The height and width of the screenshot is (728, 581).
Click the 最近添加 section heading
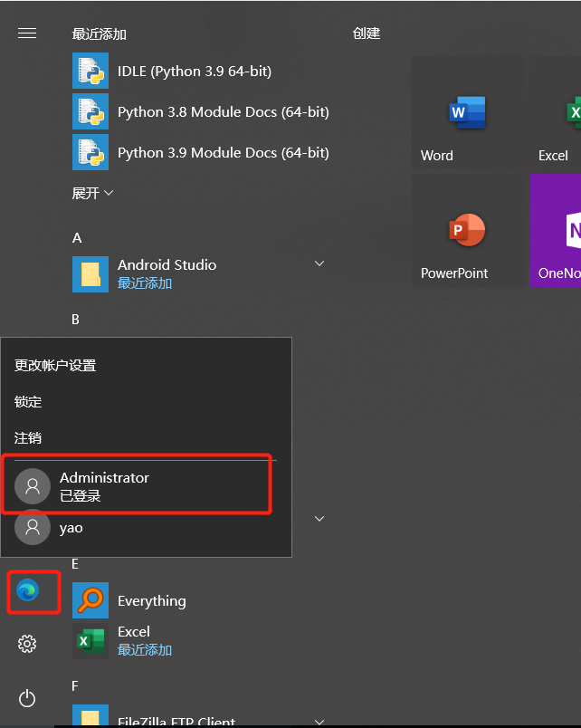100,34
